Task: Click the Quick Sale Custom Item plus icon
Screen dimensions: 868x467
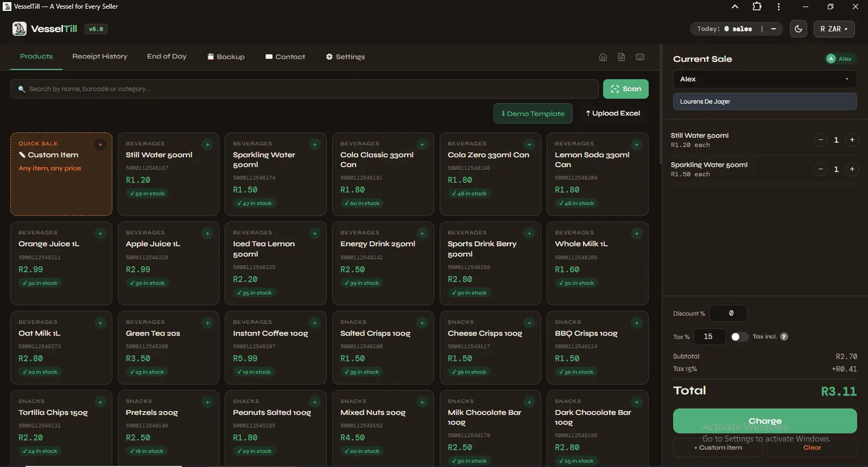Action: [100, 144]
